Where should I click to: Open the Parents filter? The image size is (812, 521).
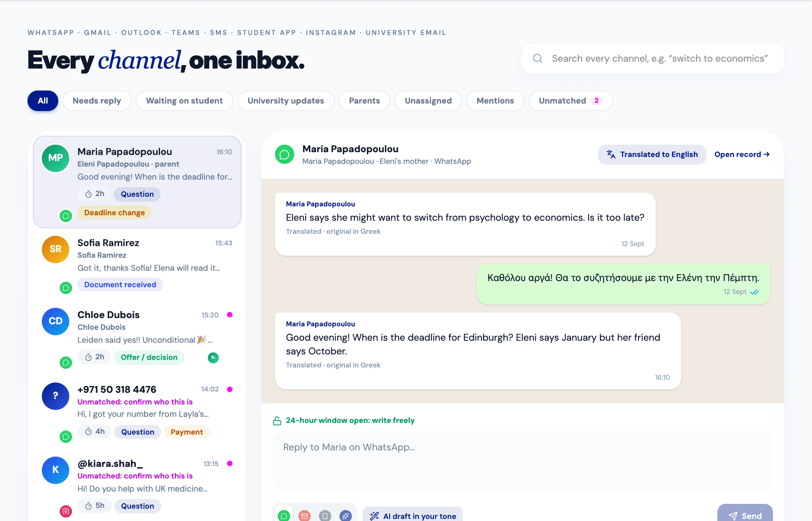(x=365, y=101)
